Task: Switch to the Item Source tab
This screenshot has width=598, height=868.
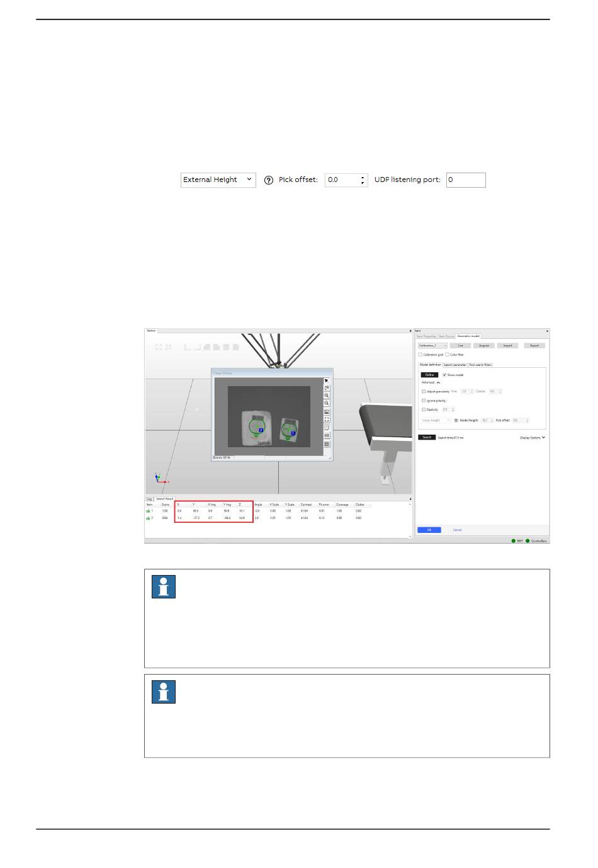Action: click(446, 336)
